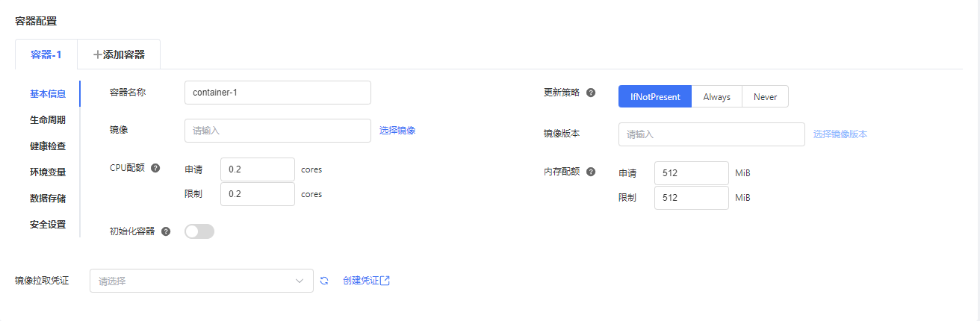
Task: Click the 内存配额 申请 input box
Action: [x=692, y=173]
